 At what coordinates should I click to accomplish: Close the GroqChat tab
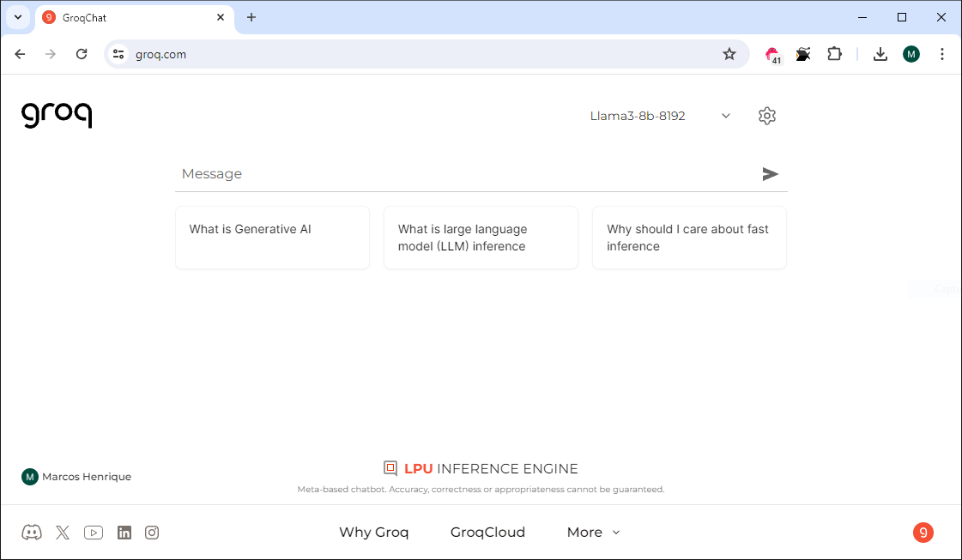(221, 17)
